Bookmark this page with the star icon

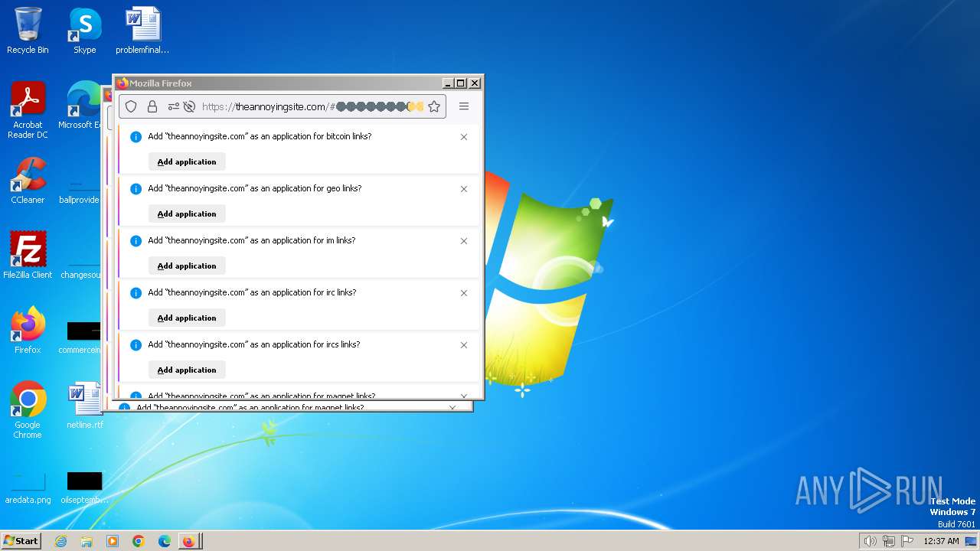434,106
